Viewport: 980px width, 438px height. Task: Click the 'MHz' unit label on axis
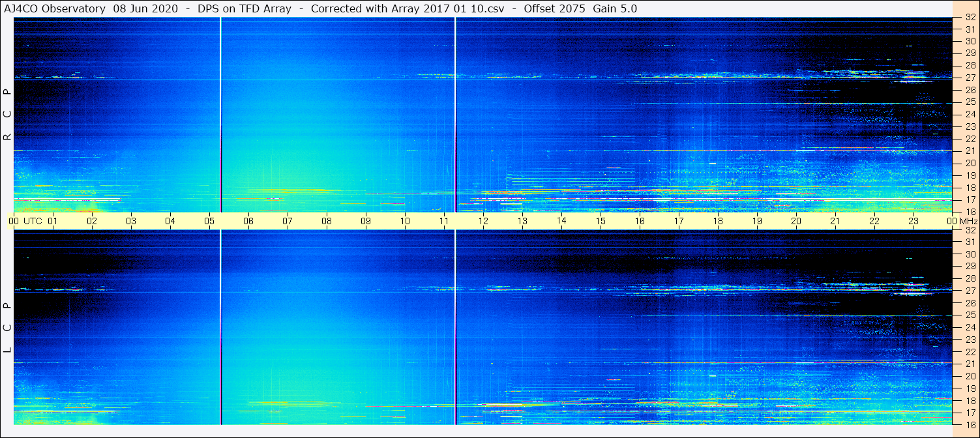969,221
